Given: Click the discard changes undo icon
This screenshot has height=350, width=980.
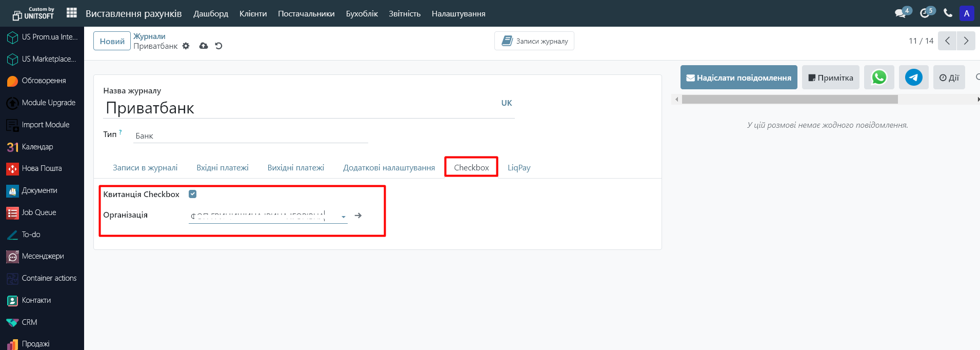Looking at the screenshot, I should click(x=219, y=46).
